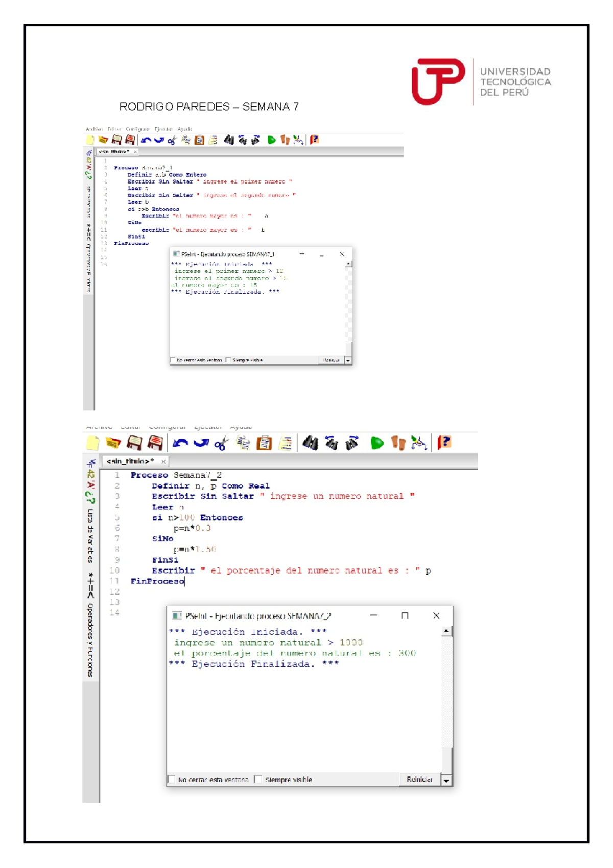Click scroll-up arrow in SEMANA7_2 output window

click(x=446, y=631)
